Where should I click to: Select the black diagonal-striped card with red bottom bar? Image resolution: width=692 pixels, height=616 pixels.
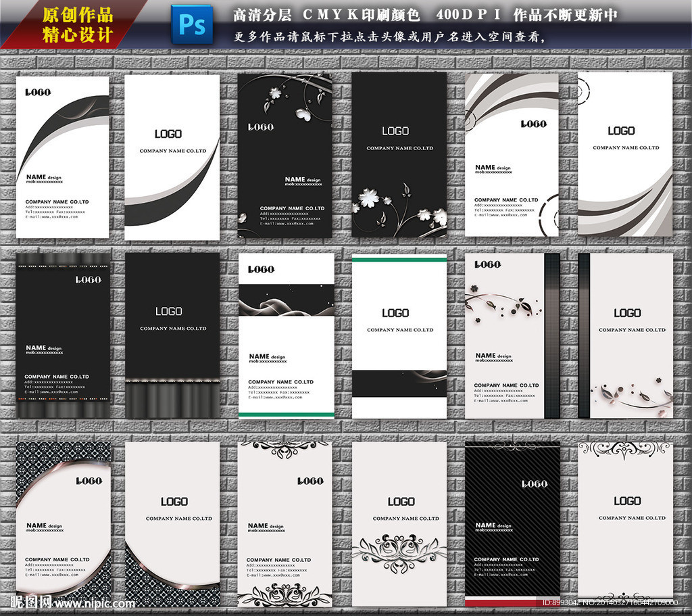[x=512, y=524]
